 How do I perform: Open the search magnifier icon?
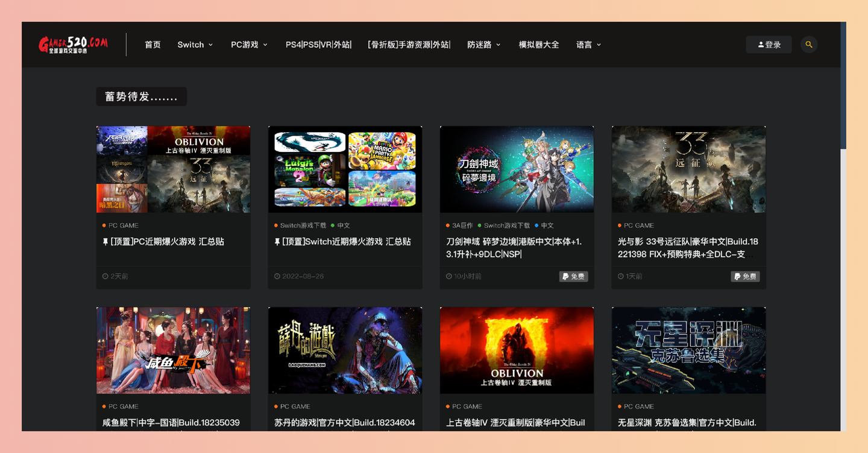pos(809,45)
